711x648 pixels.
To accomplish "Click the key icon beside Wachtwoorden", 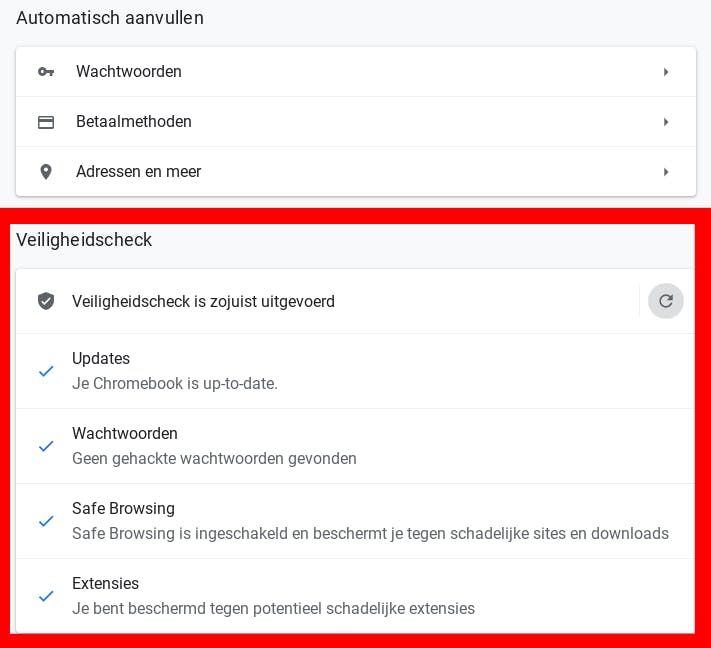I will pyautogui.click(x=46, y=72).
